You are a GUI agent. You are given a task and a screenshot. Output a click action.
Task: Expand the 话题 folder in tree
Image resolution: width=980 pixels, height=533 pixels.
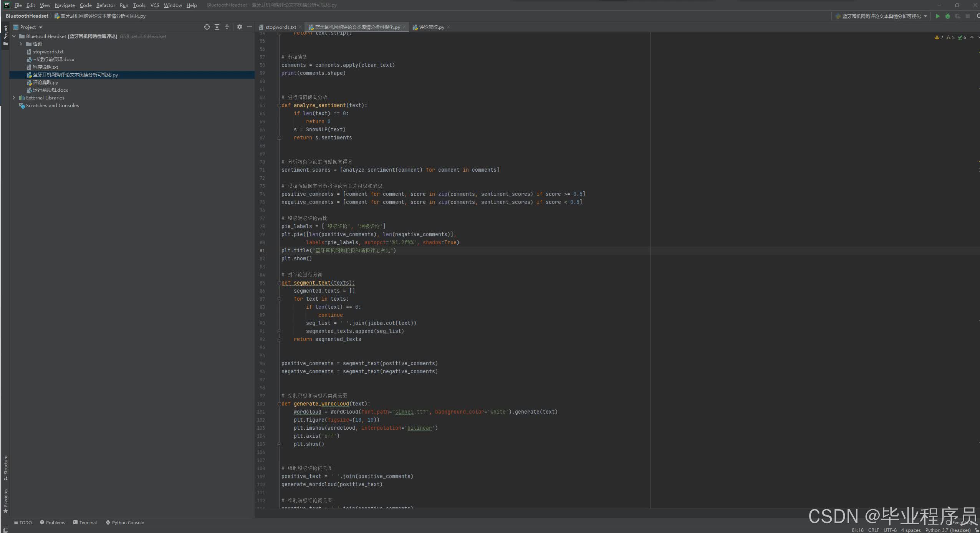(21, 44)
